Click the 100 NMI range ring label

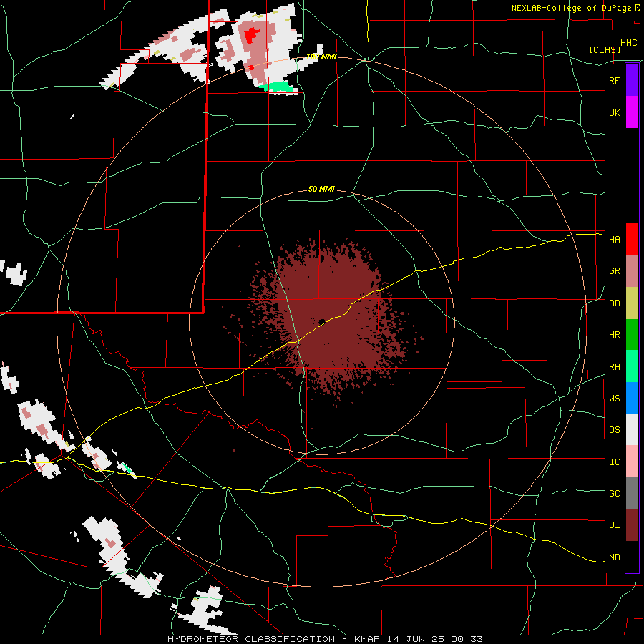pyautogui.click(x=321, y=57)
